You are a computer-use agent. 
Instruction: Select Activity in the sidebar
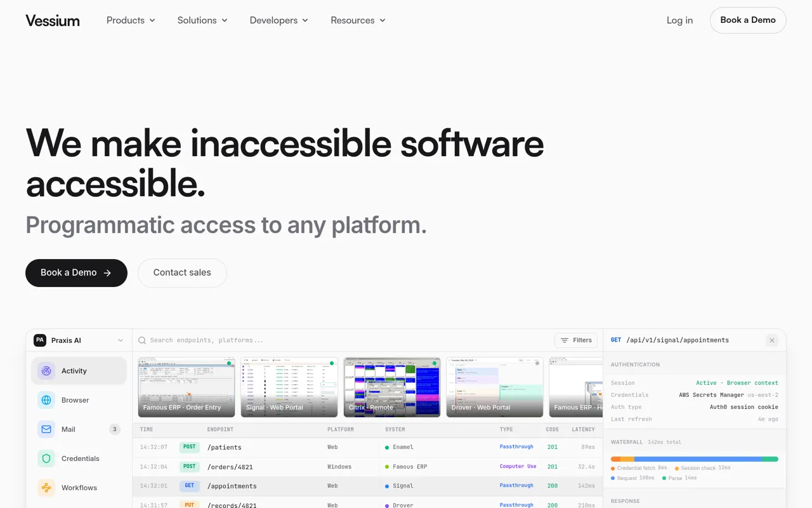(x=79, y=371)
